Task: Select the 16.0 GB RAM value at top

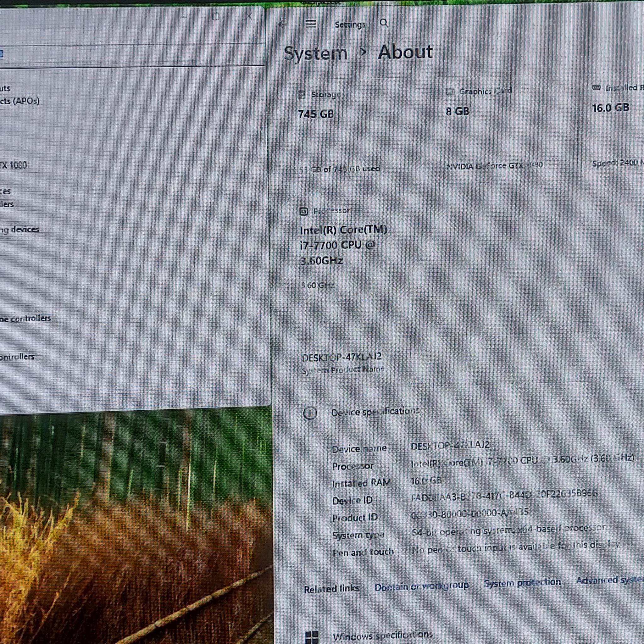Action: pos(610,108)
